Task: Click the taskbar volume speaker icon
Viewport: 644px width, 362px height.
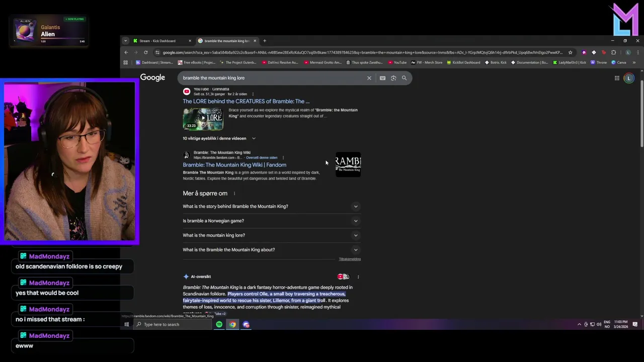Action: [598, 324]
